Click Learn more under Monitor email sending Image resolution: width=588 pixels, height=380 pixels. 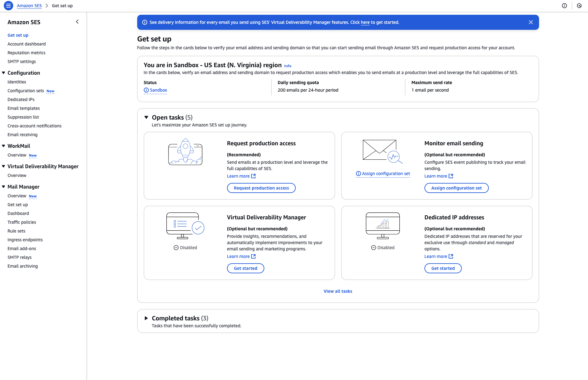tap(436, 176)
